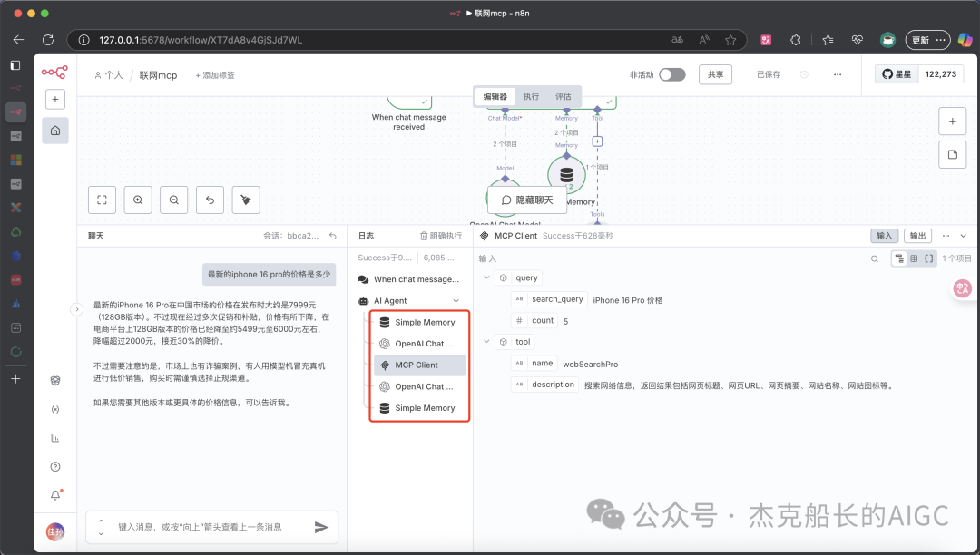Bookmark this page with the star icon
This screenshot has height=555, width=980.
[x=730, y=40]
